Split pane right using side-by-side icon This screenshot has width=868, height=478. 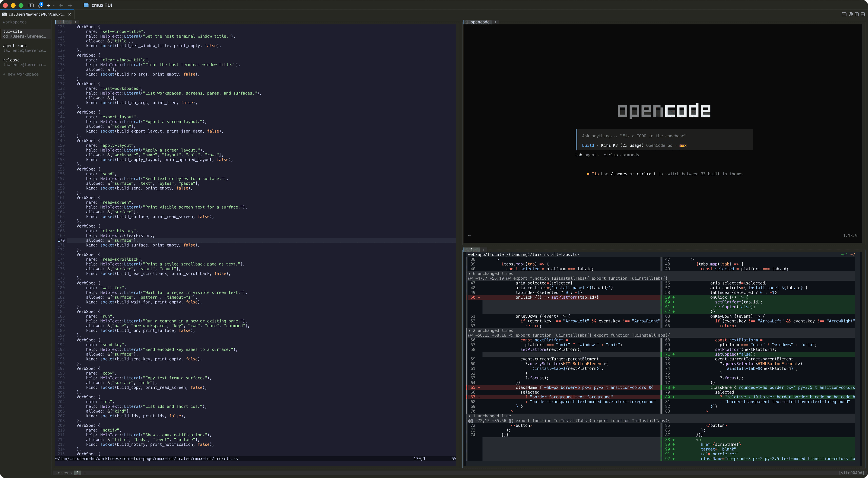click(856, 14)
